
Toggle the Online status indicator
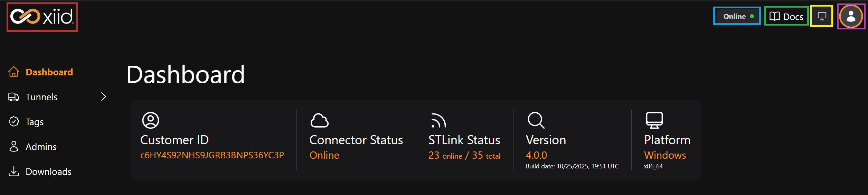737,16
